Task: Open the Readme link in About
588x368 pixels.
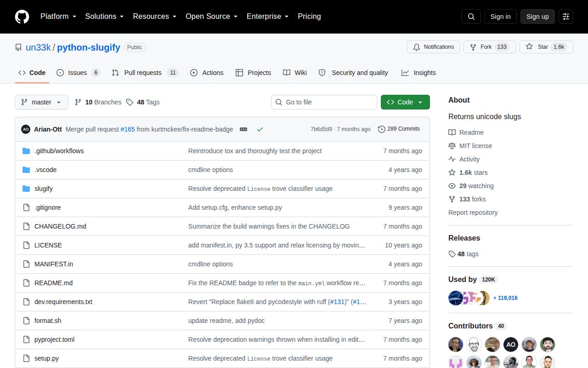Action: tap(466, 132)
